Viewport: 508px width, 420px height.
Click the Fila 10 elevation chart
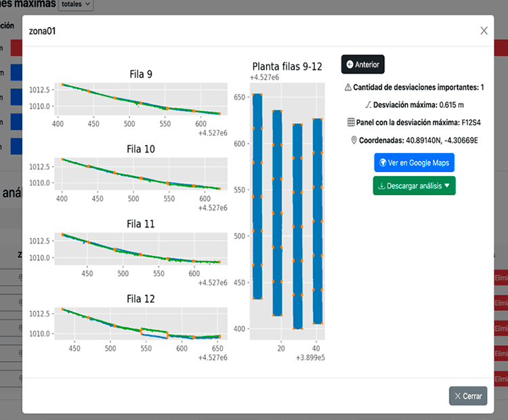(x=139, y=175)
